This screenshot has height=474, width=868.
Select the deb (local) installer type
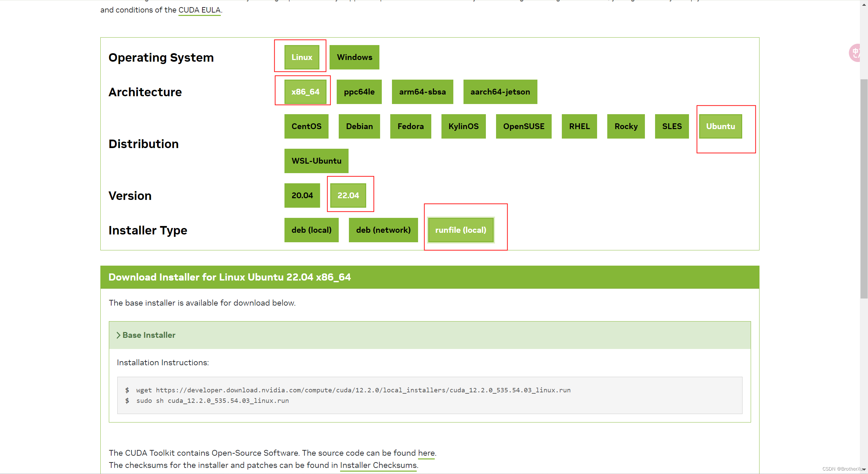click(311, 230)
